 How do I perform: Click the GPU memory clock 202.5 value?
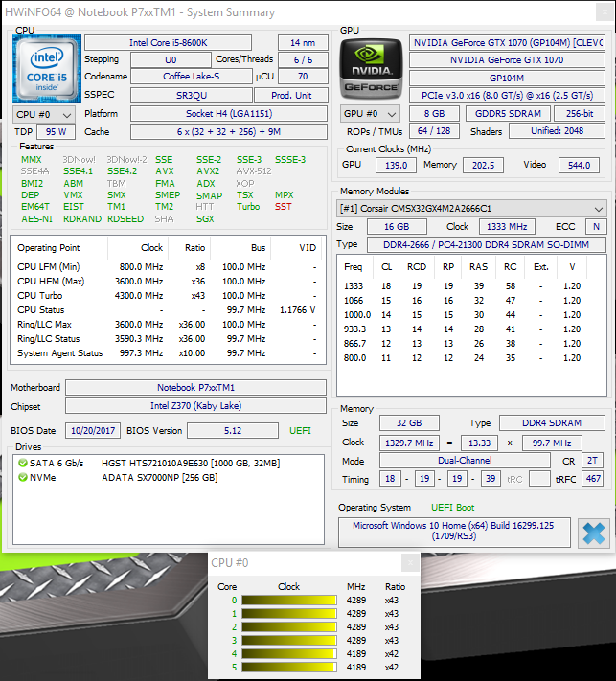pos(483,165)
